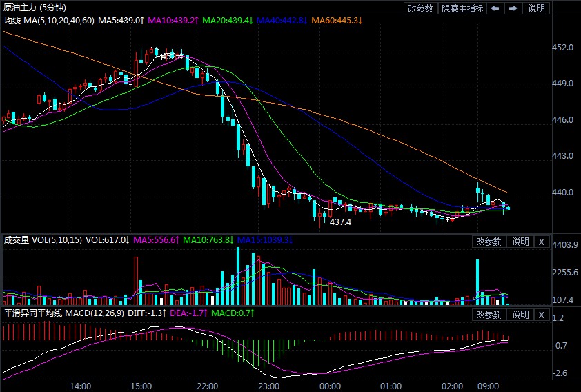Open 说明 in the MACD panel

click(520, 315)
